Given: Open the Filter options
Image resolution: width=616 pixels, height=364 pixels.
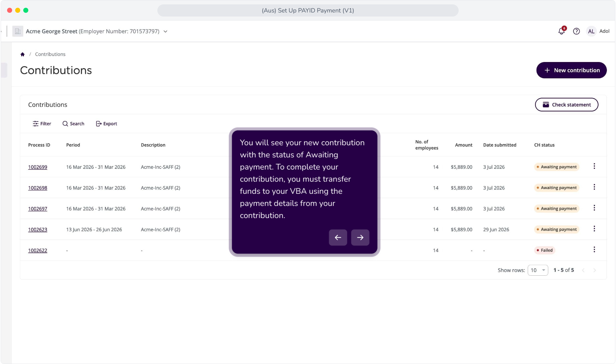Looking at the screenshot, I should click(x=42, y=124).
